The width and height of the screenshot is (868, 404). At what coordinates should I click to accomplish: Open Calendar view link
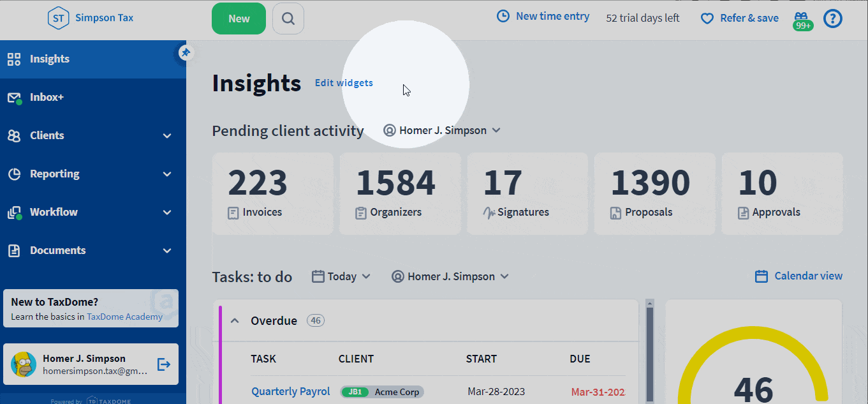(808, 276)
